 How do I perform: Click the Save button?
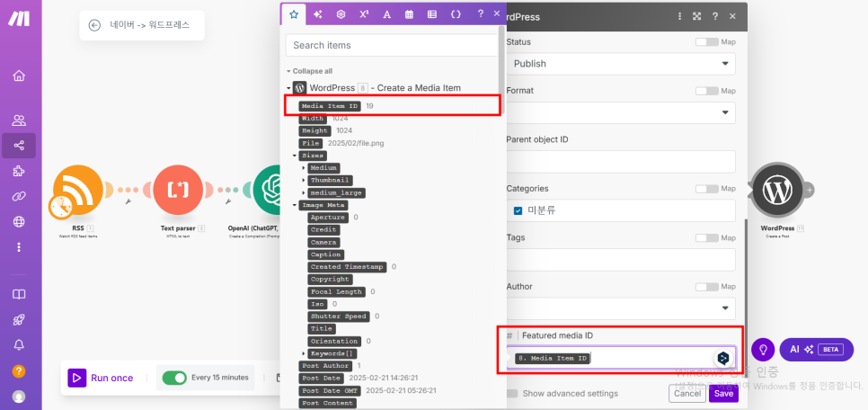(723, 394)
